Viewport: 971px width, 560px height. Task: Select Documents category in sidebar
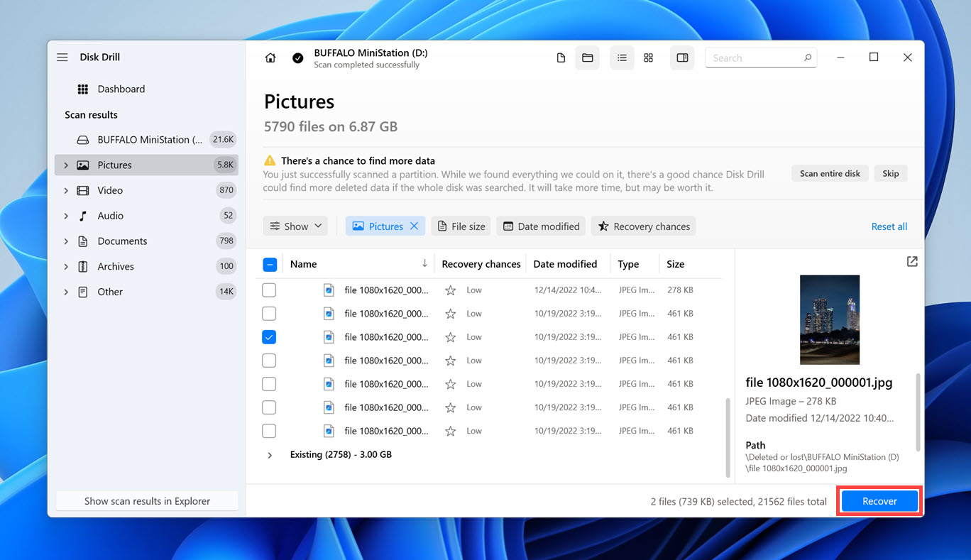[146, 241]
